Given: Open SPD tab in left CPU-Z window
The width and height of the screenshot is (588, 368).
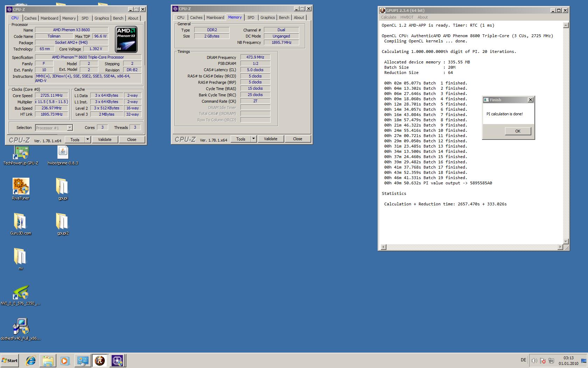Looking at the screenshot, I should point(85,18).
